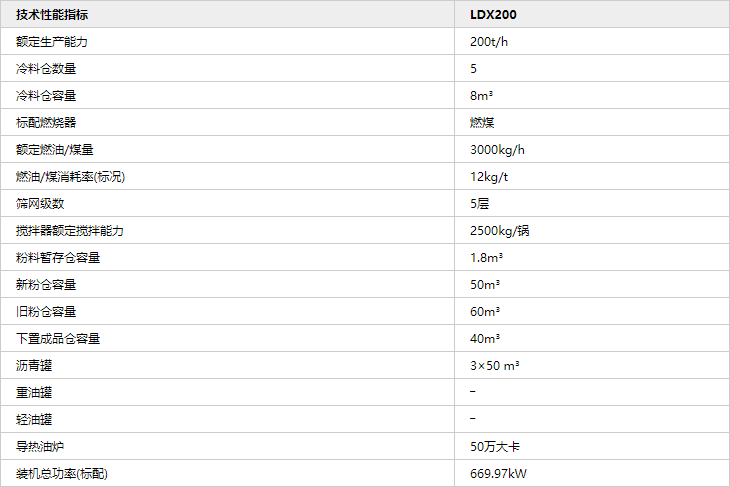The height and width of the screenshot is (487, 730).
Task: Click the 3×50 m³ asphalt tank value
Action: click(494, 365)
